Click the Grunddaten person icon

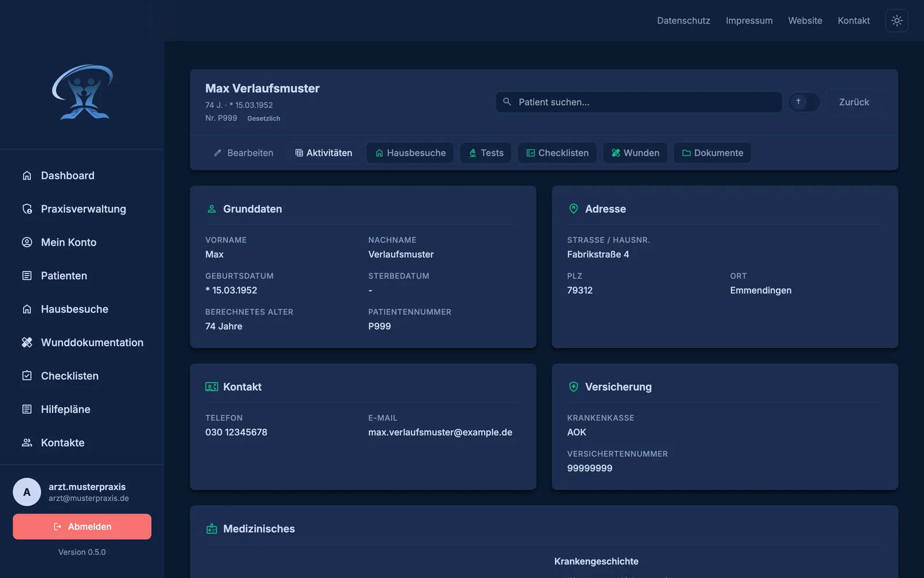tap(211, 209)
